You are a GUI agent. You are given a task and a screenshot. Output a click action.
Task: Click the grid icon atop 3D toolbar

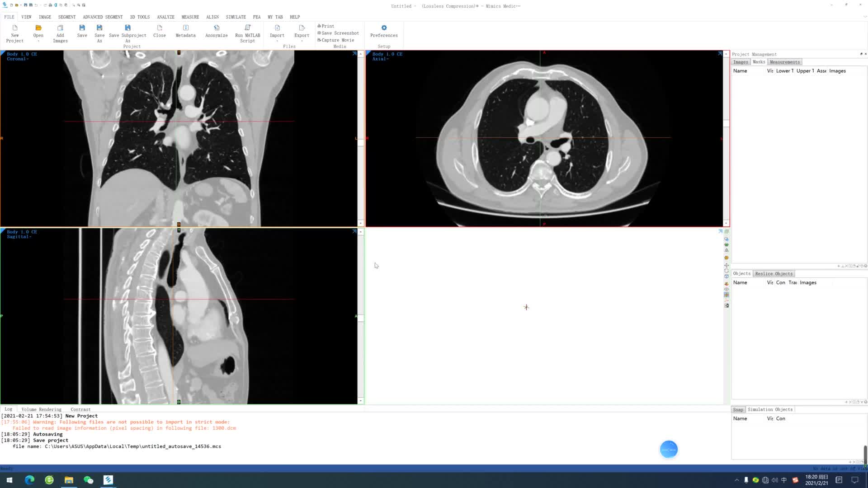tap(726, 231)
